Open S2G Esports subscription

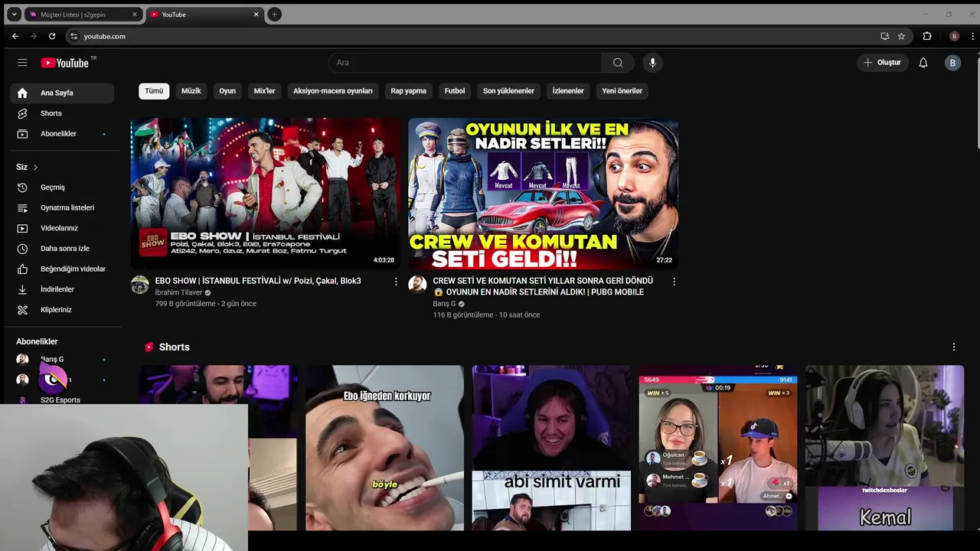coord(62,399)
